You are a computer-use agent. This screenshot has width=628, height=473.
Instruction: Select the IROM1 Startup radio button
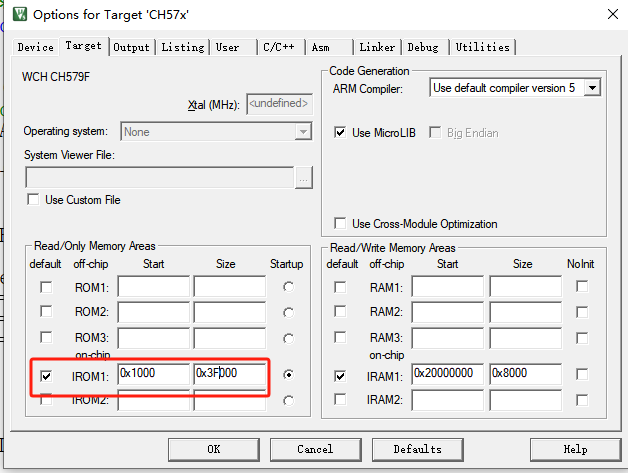[289, 375]
